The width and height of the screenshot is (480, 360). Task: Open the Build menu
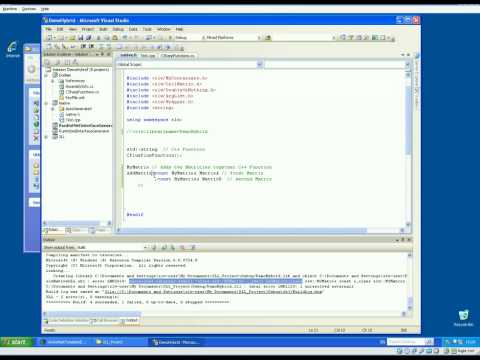pyautogui.click(x=103, y=29)
